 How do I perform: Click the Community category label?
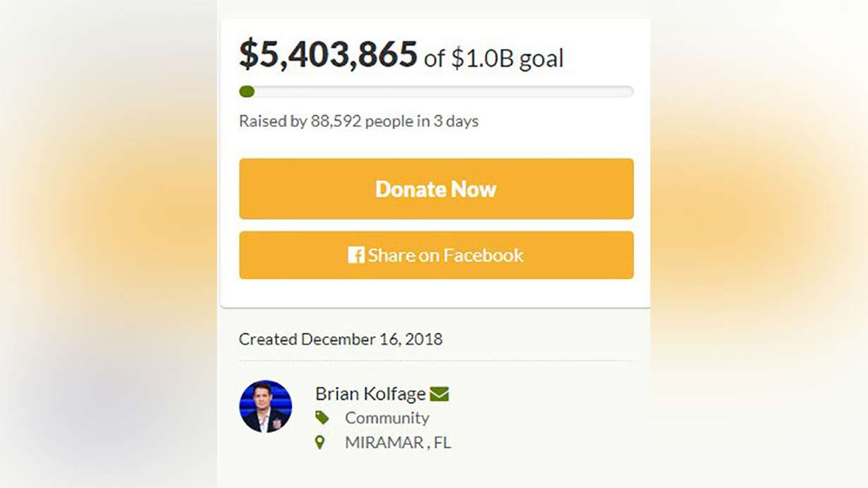387,417
